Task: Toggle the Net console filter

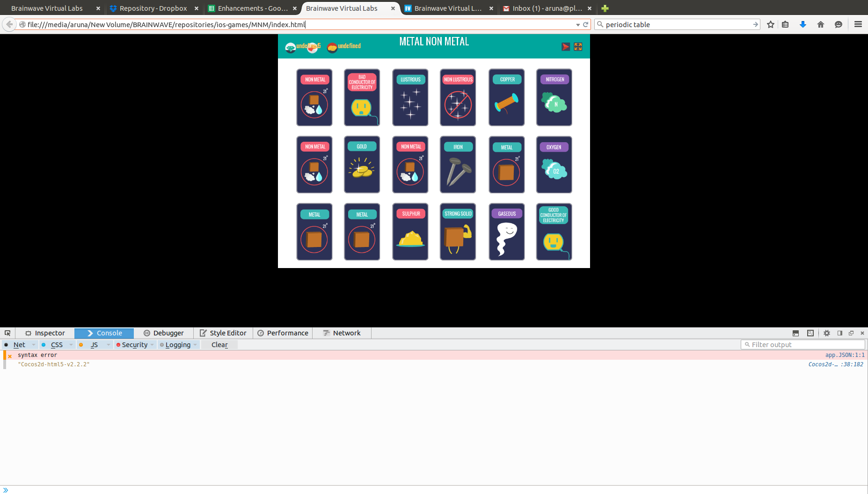Action: [19, 345]
